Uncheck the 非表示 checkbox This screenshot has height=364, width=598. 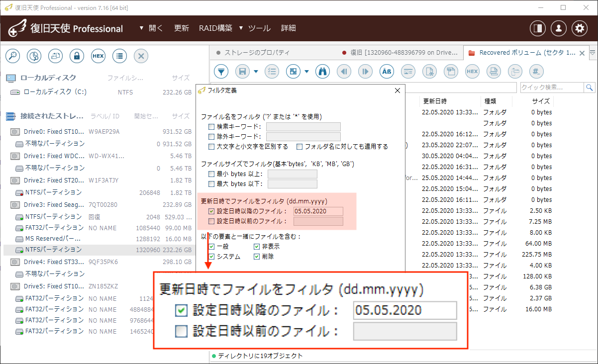point(257,247)
